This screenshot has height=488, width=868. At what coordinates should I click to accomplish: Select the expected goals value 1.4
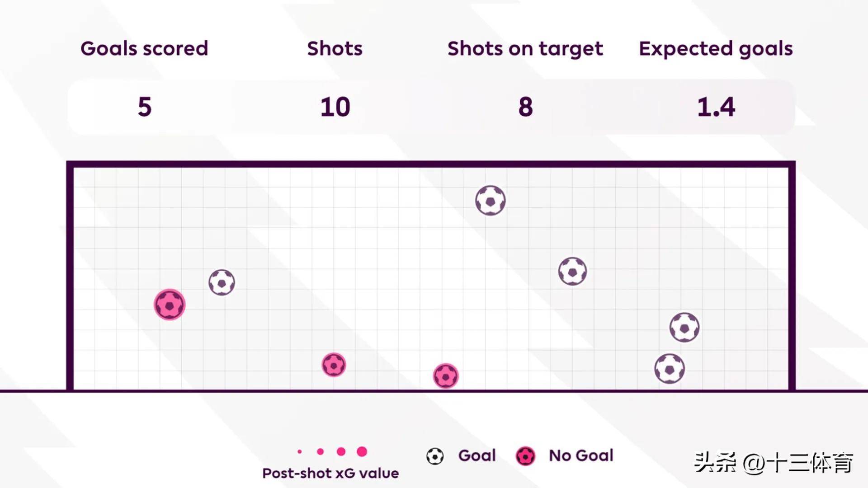click(716, 107)
